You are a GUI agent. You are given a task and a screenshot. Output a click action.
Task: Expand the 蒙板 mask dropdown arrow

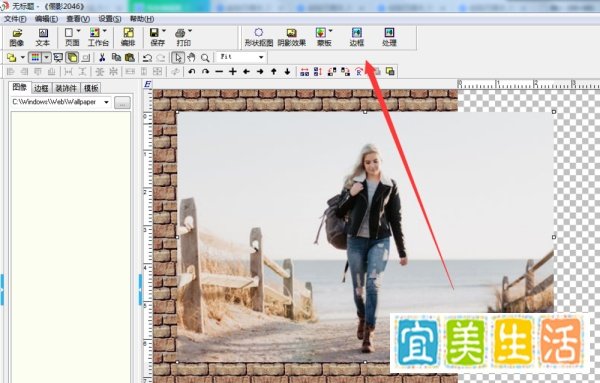click(x=331, y=31)
